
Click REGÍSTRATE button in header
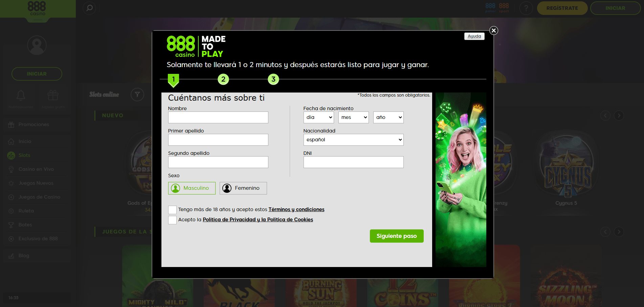click(x=562, y=8)
